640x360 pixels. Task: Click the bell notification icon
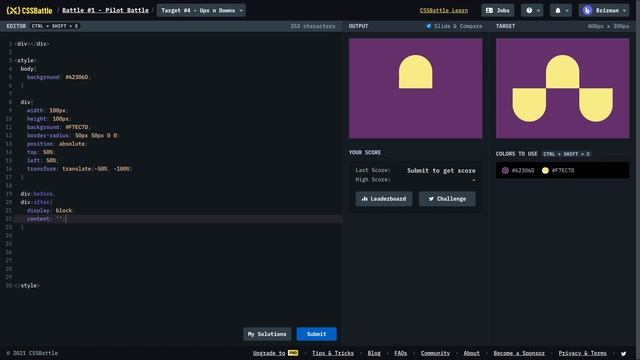(558, 10)
